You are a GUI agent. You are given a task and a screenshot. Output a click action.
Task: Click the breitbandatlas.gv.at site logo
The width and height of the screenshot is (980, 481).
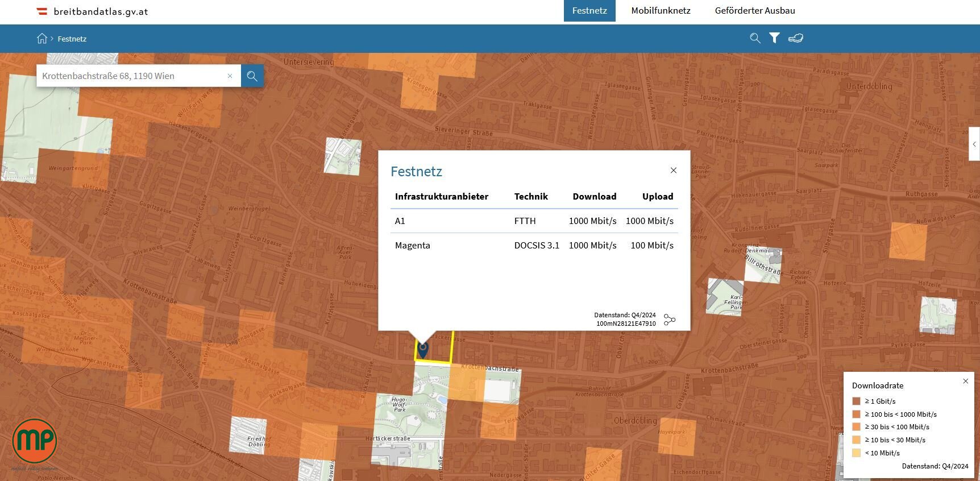[x=93, y=11]
